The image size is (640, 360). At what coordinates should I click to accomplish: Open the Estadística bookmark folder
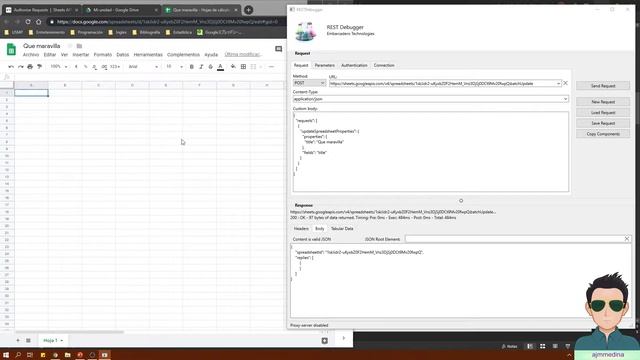179,32
